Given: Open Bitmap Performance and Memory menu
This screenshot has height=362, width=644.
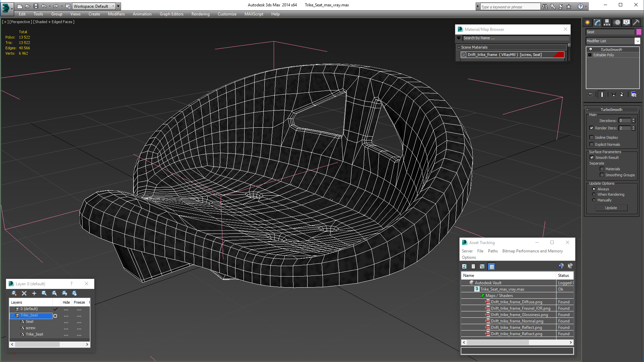Looking at the screenshot, I should [x=532, y=251].
